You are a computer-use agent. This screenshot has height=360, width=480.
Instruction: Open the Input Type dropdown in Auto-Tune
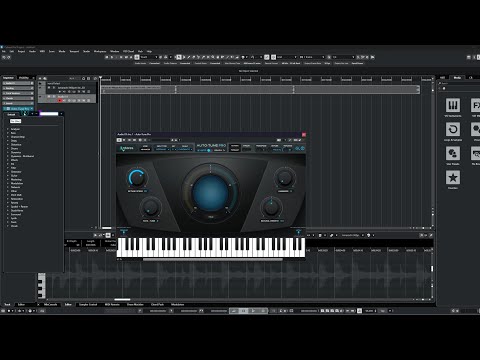(x=163, y=149)
